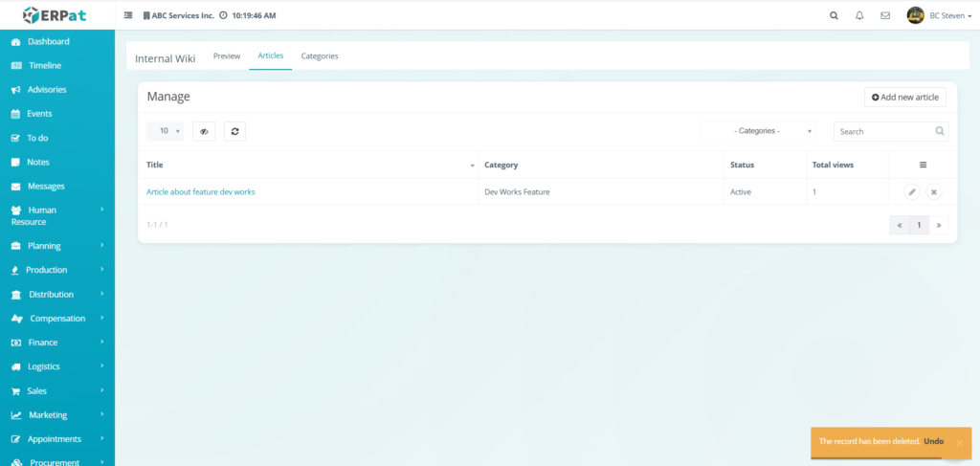Switch to the Categories tab

(x=320, y=56)
